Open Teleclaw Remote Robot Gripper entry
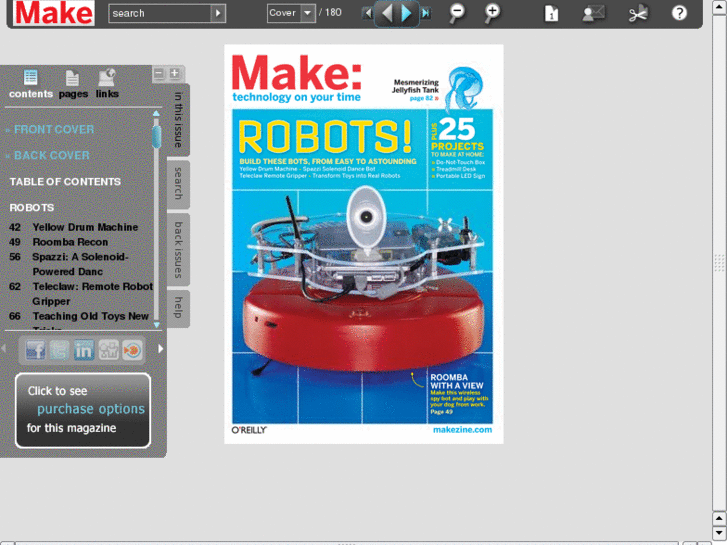 (81, 294)
